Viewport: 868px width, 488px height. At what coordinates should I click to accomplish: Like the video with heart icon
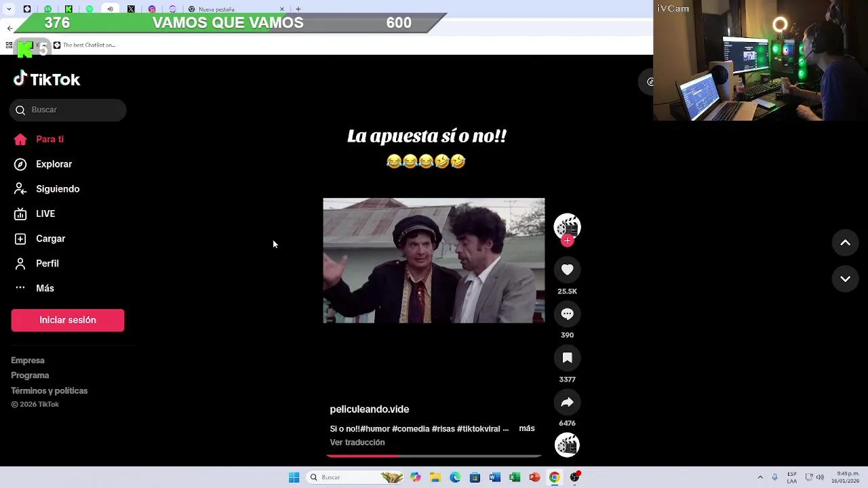pyautogui.click(x=568, y=270)
